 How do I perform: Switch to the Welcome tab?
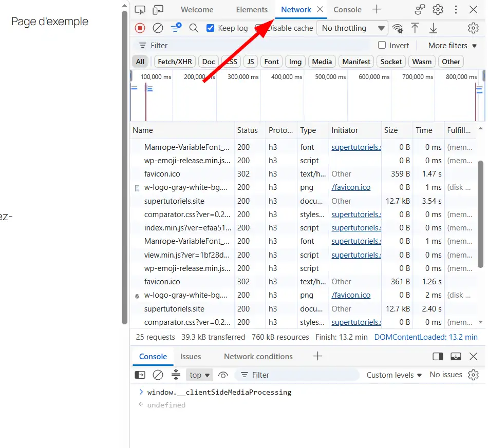pyautogui.click(x=197, y=10)
